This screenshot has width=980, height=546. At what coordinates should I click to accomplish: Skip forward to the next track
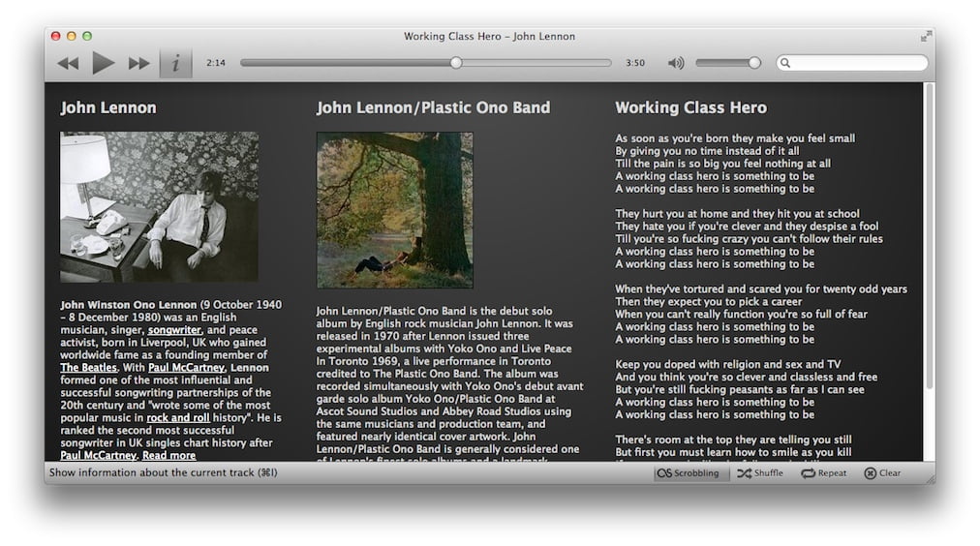138,63
